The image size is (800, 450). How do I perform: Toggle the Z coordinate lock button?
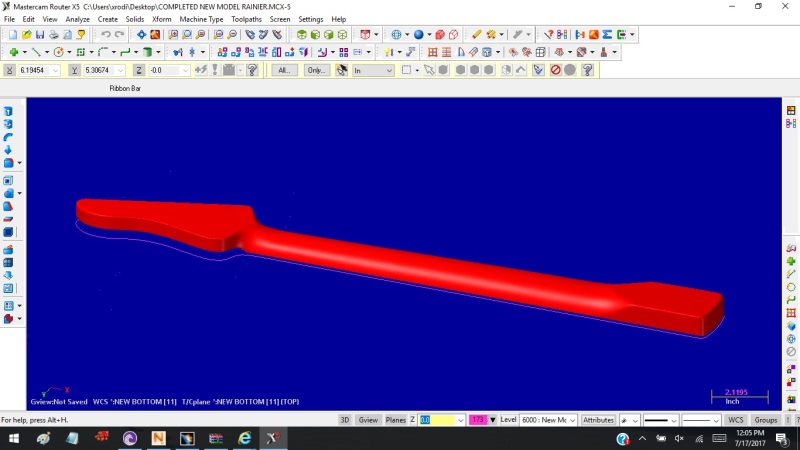[139, 70]
